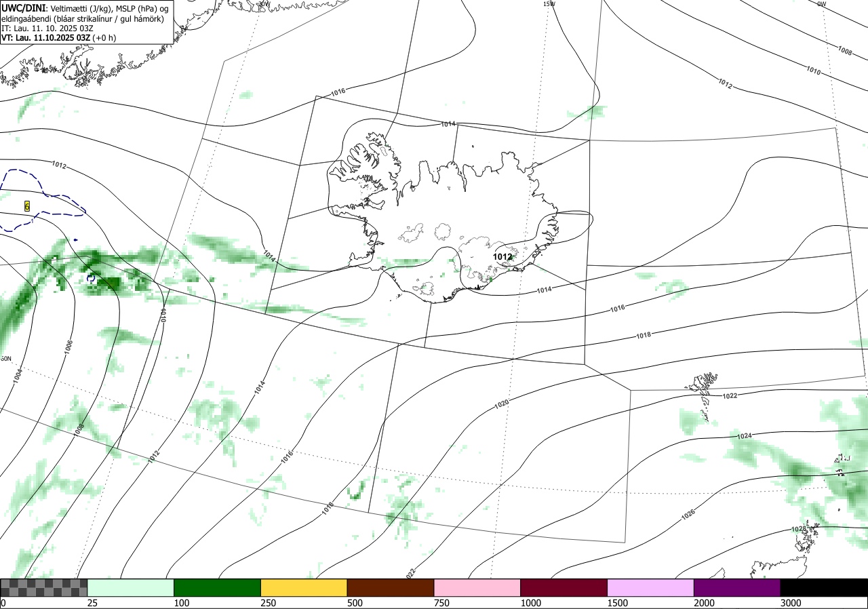
Task: Click the yellow lightning maximum marker
Action: pyautogui.click(x=27, y=206)
